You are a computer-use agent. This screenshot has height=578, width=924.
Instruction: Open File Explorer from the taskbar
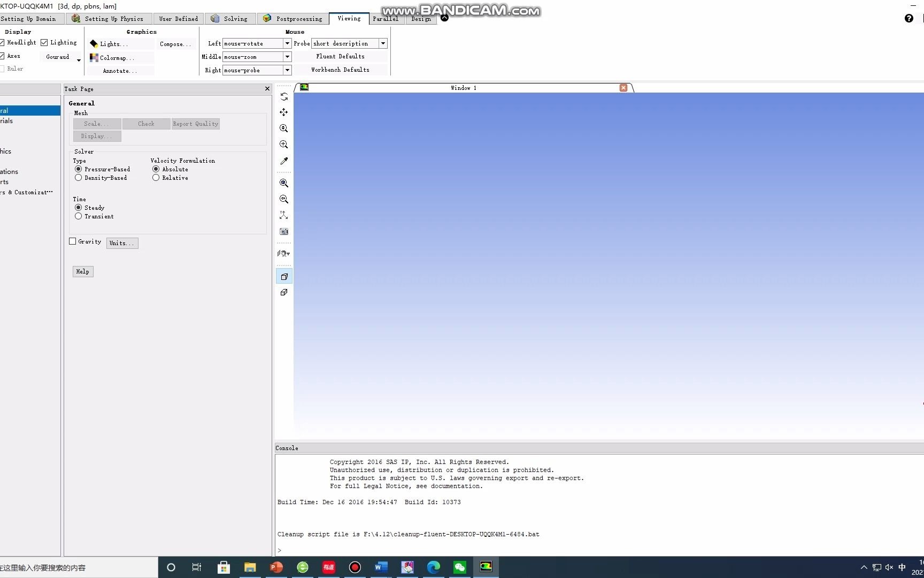click(250, 567)
